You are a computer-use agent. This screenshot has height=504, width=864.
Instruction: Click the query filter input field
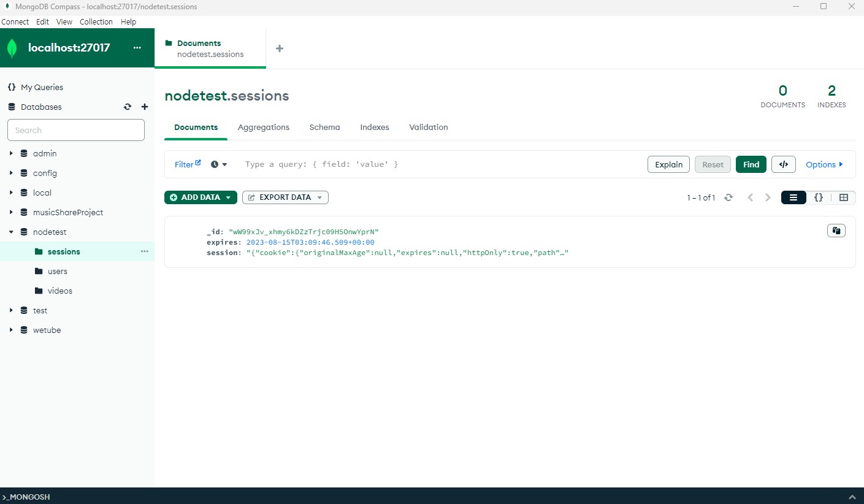click(442, 164)
